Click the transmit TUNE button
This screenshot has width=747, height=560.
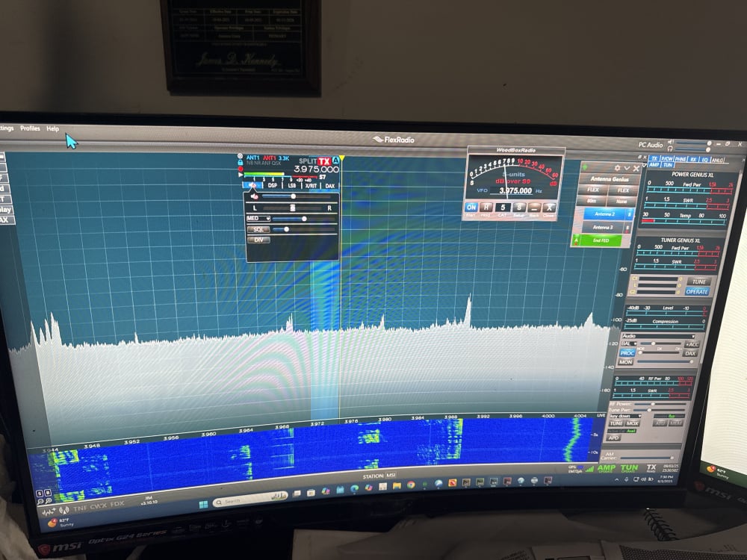[616, 423]
